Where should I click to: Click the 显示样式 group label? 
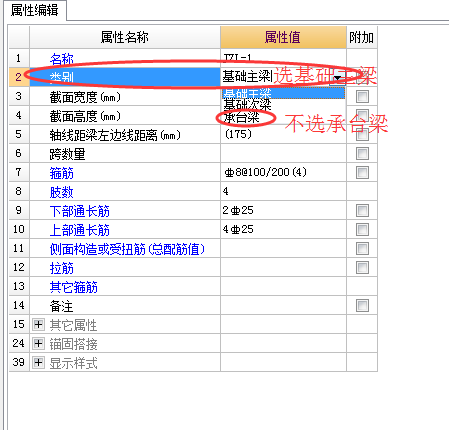(x=73, y=363)
